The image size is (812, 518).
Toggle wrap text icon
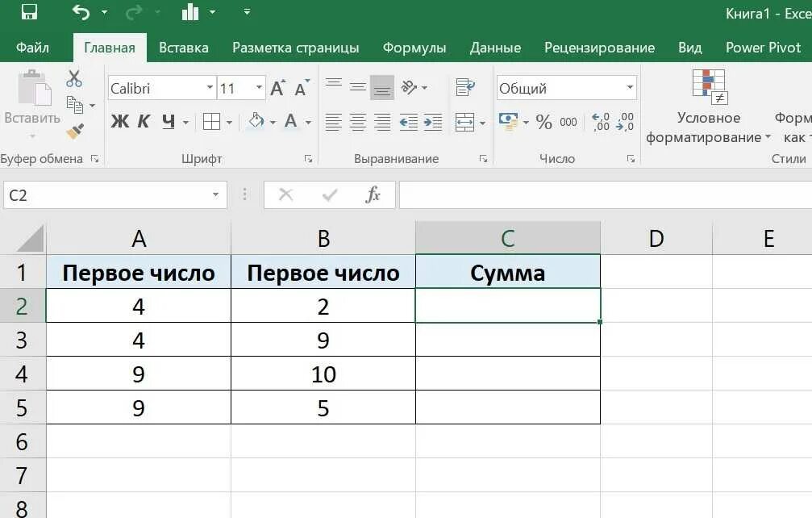(x=465, y=87)
